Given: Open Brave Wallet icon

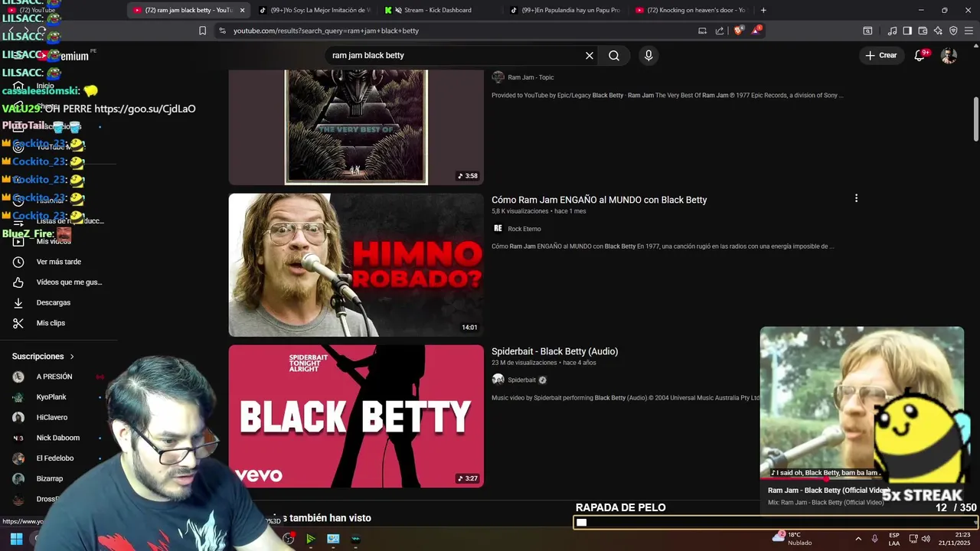Looking at the screenshot, I should [923, 31].
